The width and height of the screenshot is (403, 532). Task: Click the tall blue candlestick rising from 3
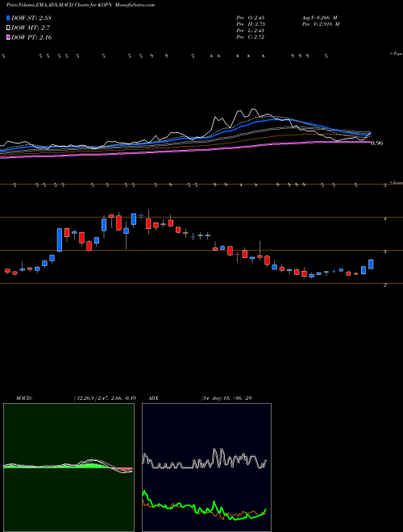(60, 240)
